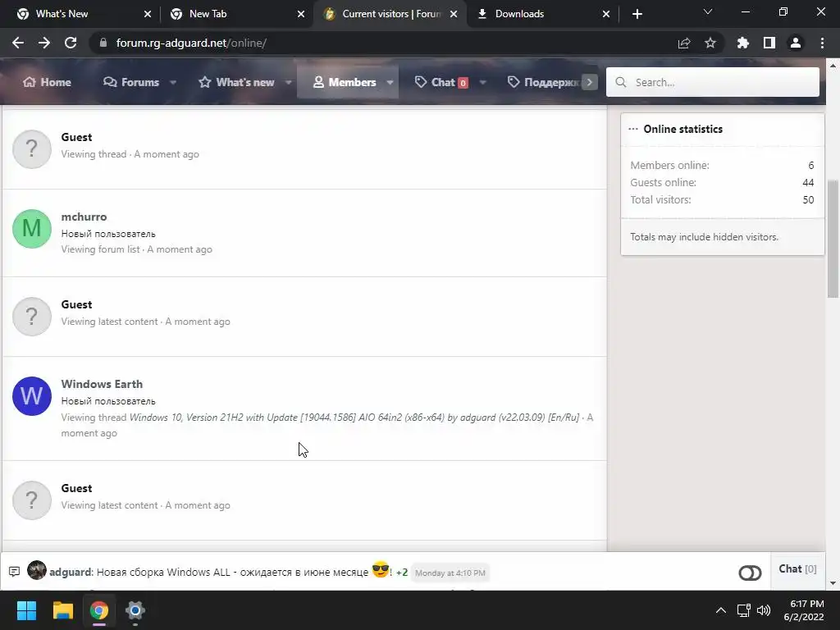Viewport: 840px width, 630px height.
Task: Close the Downloads tab
Action: [606, 14]
